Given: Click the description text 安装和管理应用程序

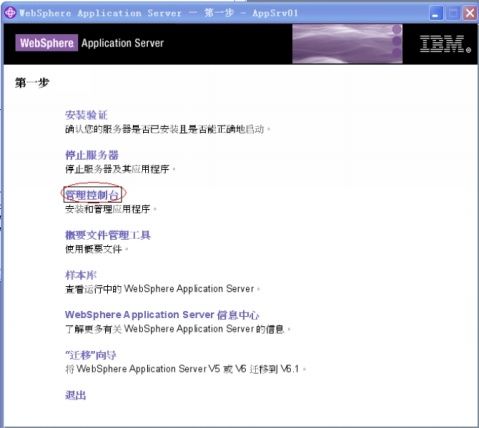Looking at the screenshot, I should point(110,209).
